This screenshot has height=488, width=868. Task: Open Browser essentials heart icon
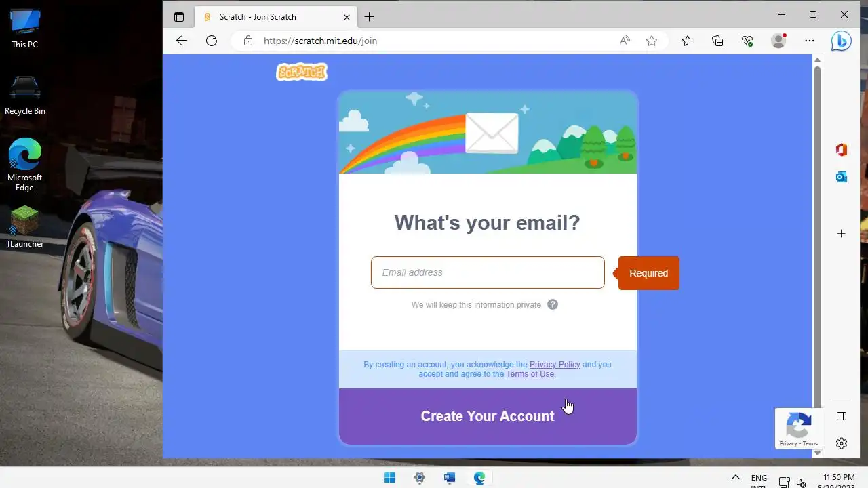tap(747, 41)
